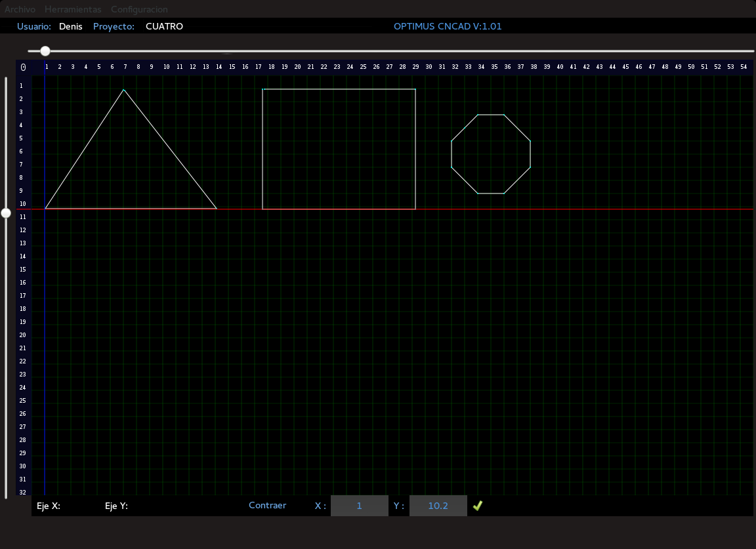This screenshot has height=549, width=756.
Task: Click number 54 on the horizontal ruler
Action: 744,67
